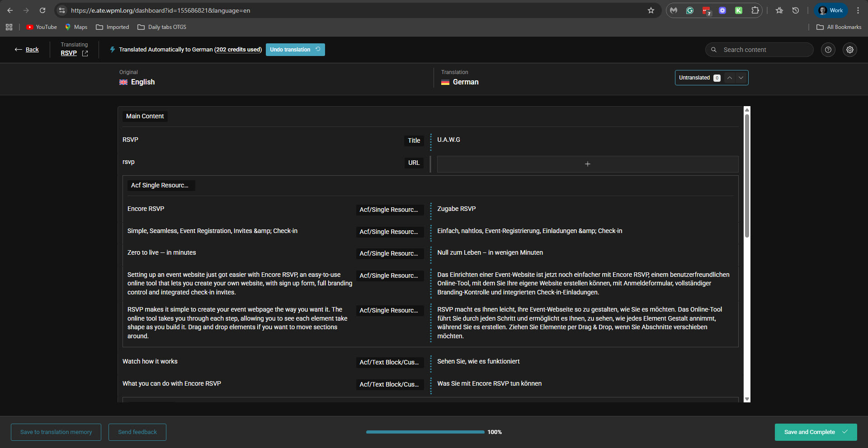Click the 202 credits used link
Screen dimensions: 868x448
tap(238, 50)
